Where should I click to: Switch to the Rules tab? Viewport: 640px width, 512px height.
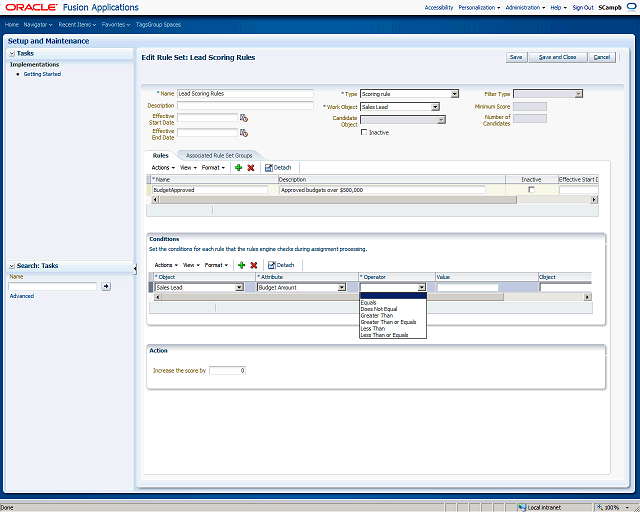point(160,156)
